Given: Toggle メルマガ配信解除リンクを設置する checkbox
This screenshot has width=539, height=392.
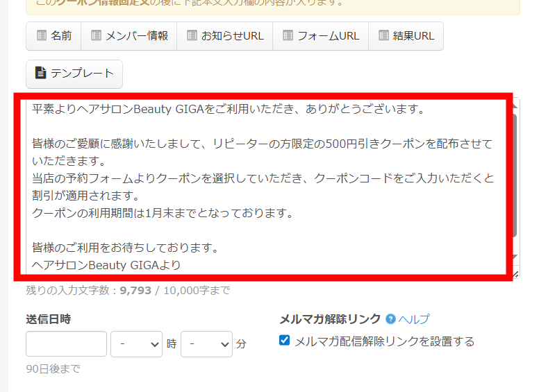Looking at the screenshot, I should click(x=284, y=340).
